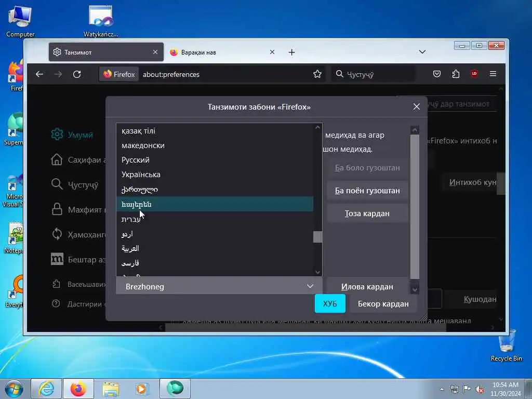Click the language list scroll-up arrow
Viewport: 532px width, 399px height.
click(x=317, y=127)
